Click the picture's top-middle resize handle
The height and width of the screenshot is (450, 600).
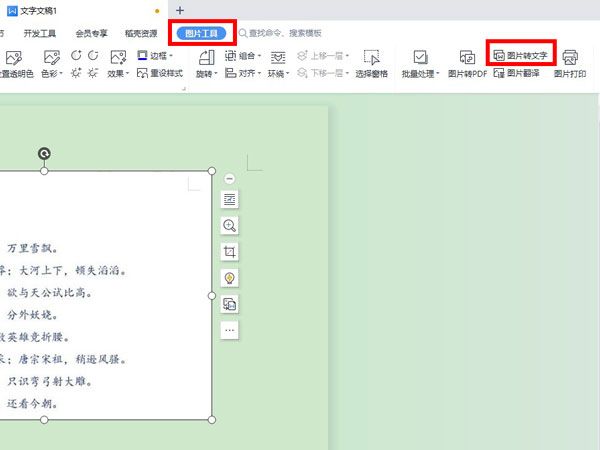coord(44,171)
